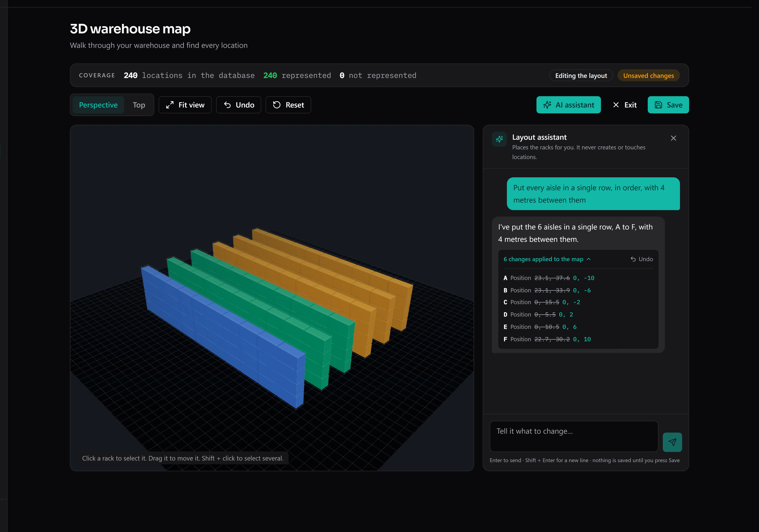Collapse the 6 changes applied list
Viewport: 759px width, 532px height.
coord(547,259)
